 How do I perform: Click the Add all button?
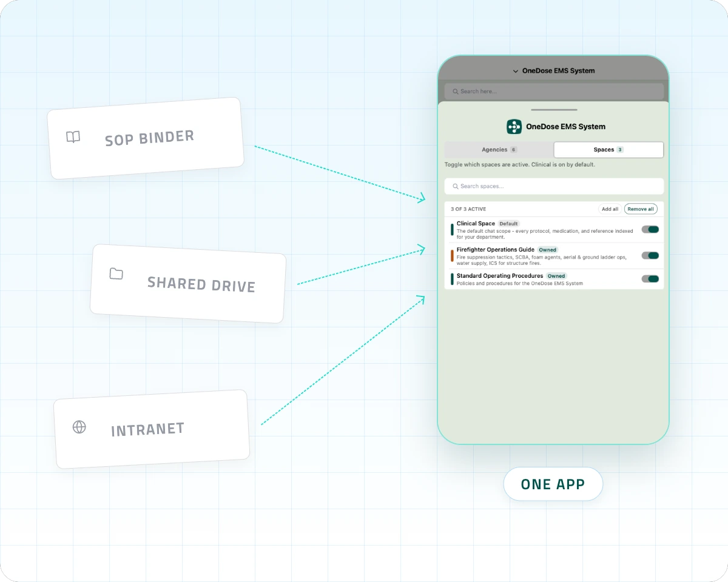pos(610,209)
